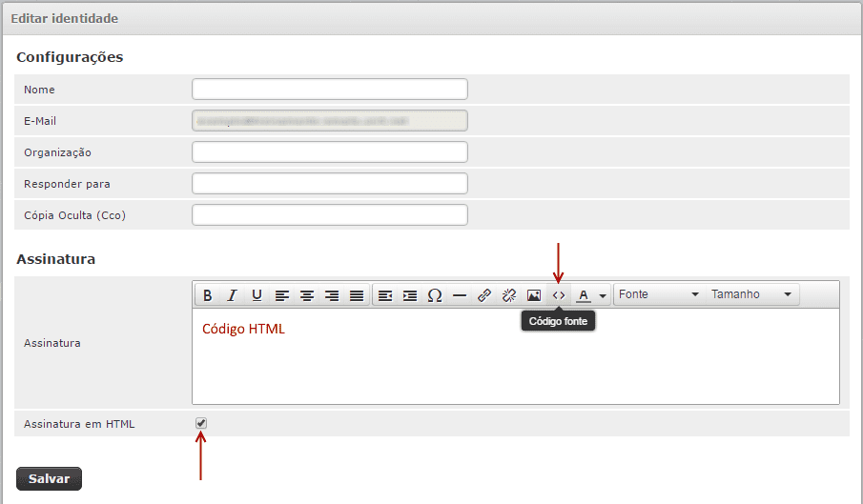The width and height of the screenshot is (863, 504).
Task: Expand the Tamanho size dropdown
Action: click(751, 295)
